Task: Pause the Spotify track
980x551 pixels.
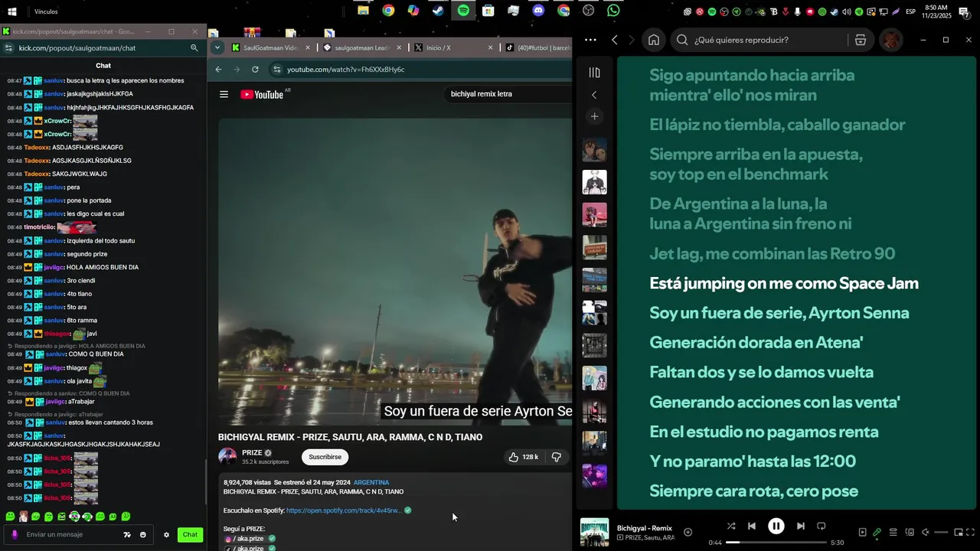Action: (x=776, y=526)
